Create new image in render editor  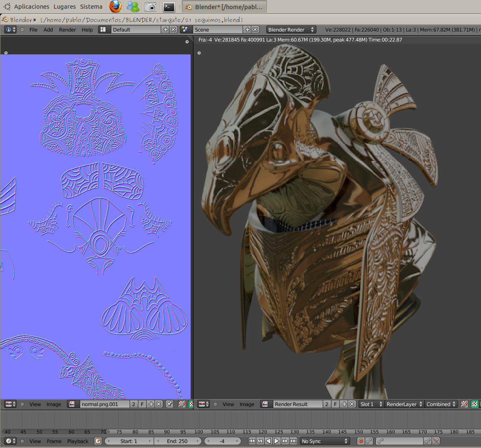(344, 404)
